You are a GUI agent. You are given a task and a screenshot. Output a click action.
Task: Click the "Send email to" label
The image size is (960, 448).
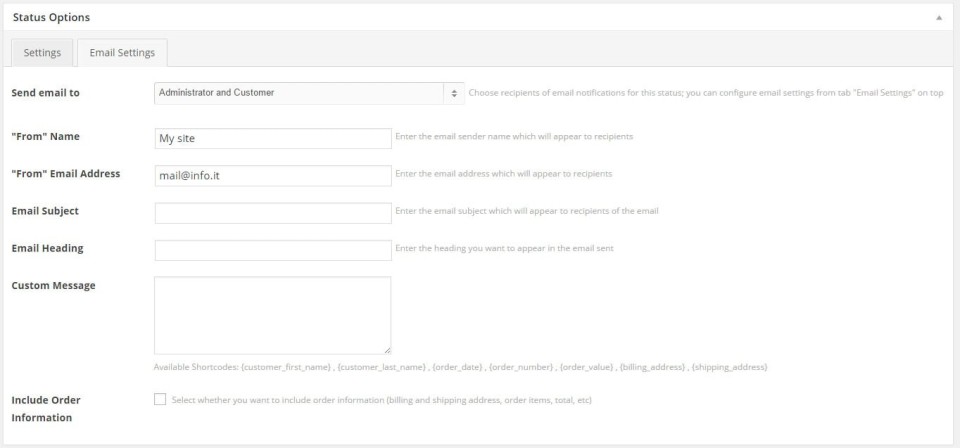pos(45,93)
